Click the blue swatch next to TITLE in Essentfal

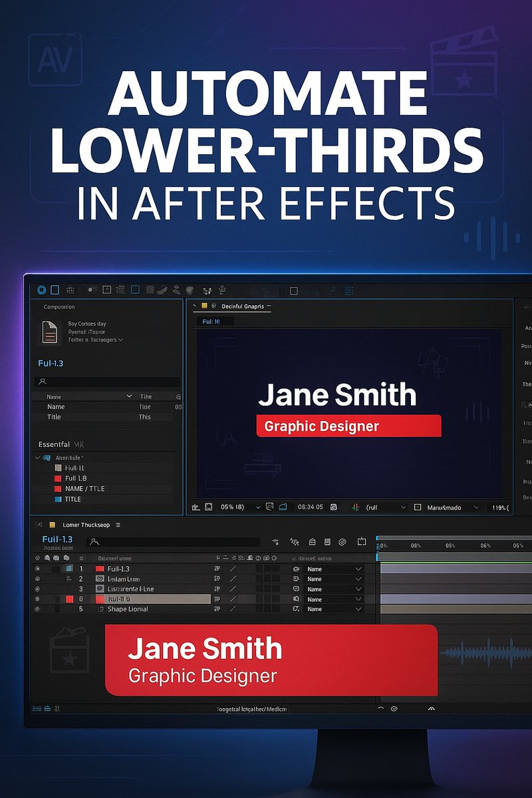click(58, 499)
